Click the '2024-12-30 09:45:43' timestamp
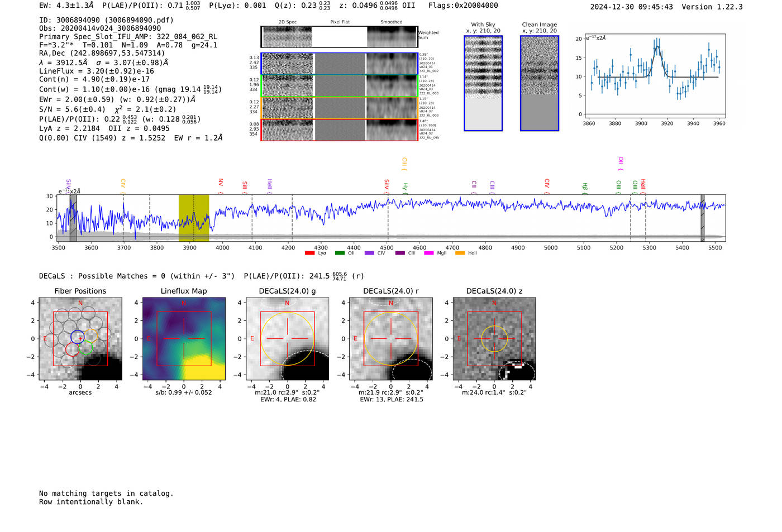782x532 pixels. (x=631, y=7)
